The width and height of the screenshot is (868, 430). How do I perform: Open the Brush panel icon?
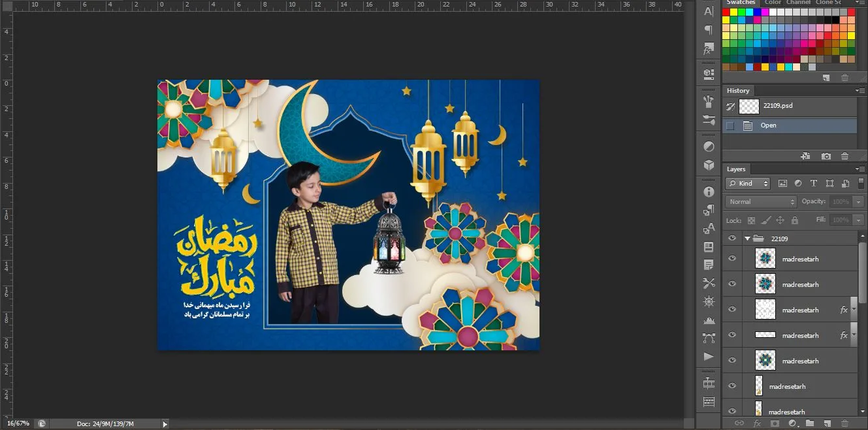coord(709,101)
